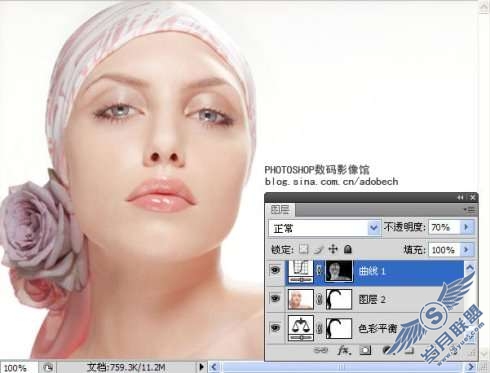Screen dimensions: 490x373
Task: Select the 曲线 1 layer mask thumbnail
Action: pyautogui.click(x=339, y=271)
